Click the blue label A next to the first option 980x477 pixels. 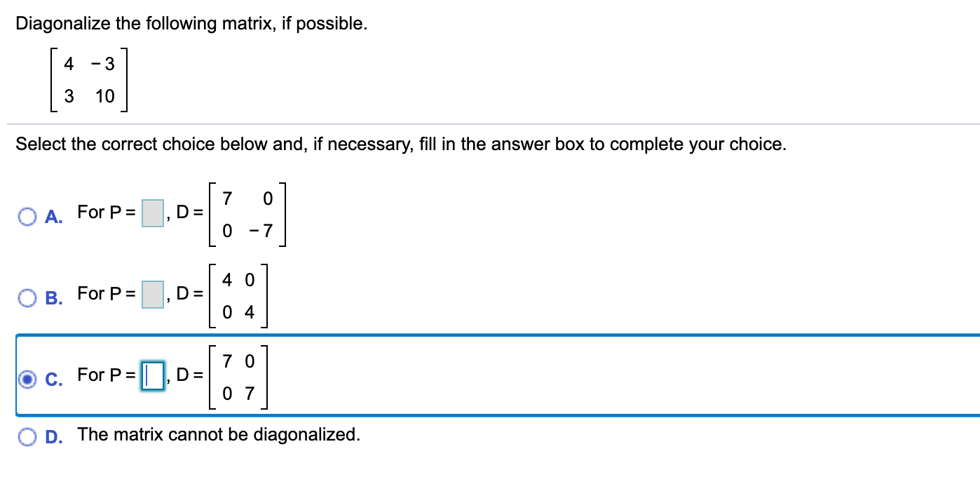pyautogui.click(x=51, y=218)
